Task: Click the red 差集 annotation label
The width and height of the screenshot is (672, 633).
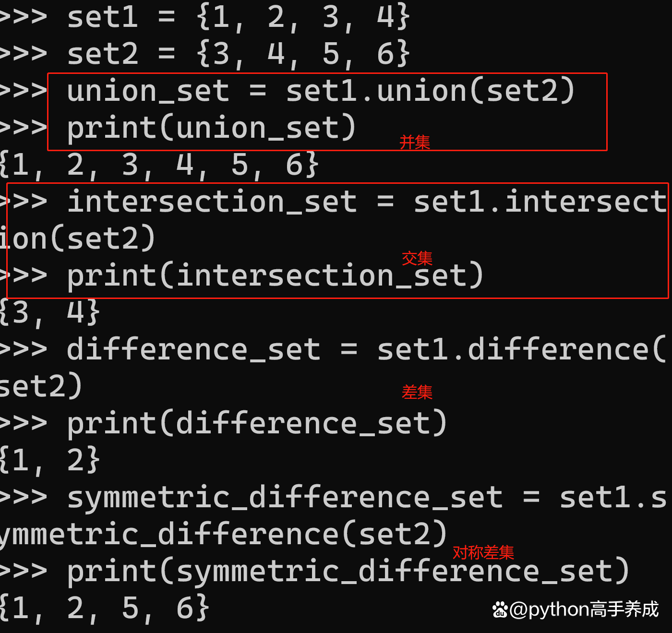Action: click(417, 392)
